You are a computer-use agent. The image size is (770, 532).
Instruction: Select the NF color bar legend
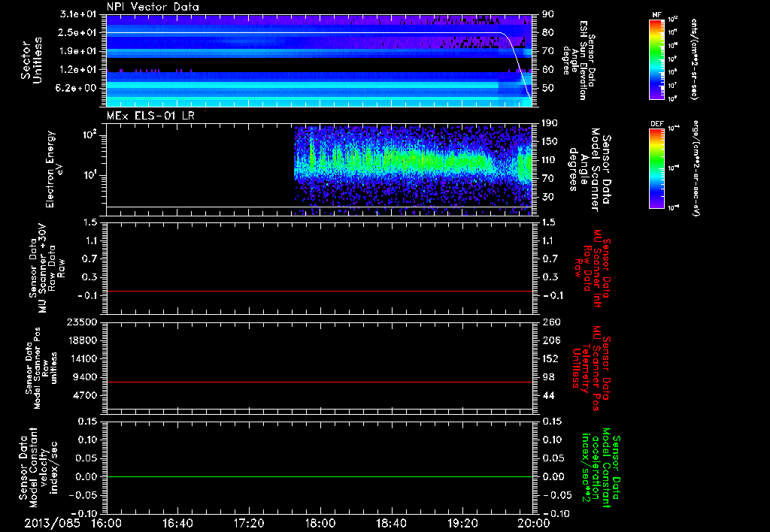point(657,59)
